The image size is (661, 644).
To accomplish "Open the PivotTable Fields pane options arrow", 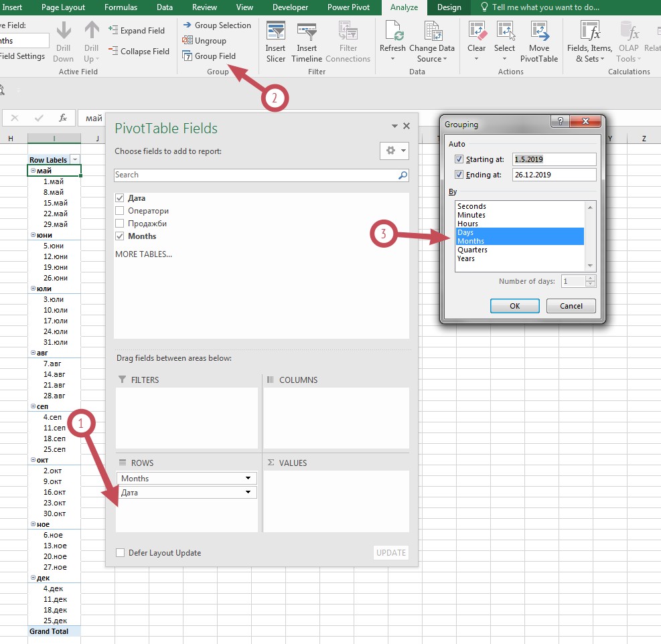I will point(394,126).
